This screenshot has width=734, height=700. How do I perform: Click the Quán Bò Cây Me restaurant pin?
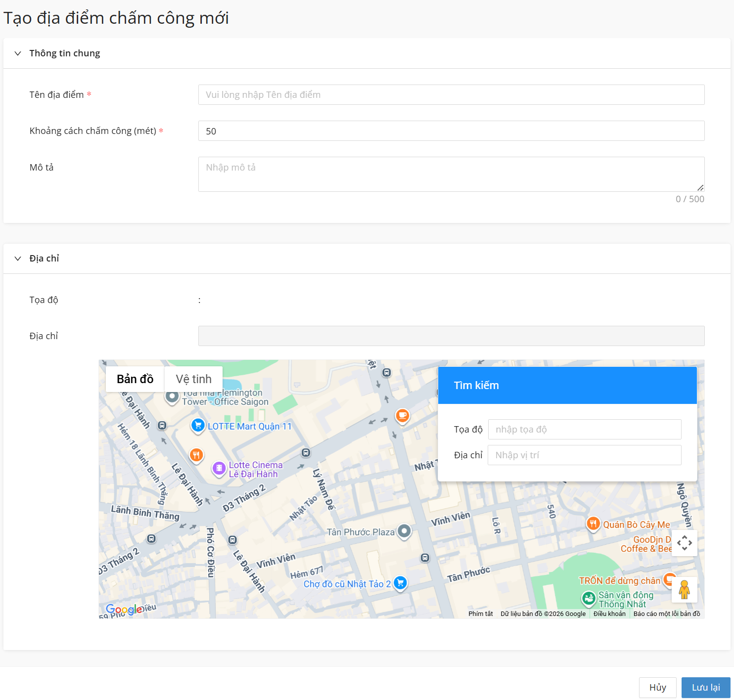pos(593,524)
